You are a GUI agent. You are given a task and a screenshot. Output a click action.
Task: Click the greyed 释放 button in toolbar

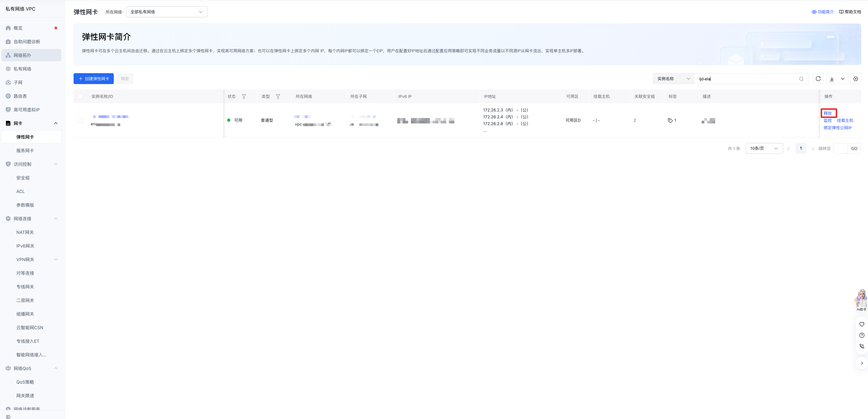click(125, 79)
